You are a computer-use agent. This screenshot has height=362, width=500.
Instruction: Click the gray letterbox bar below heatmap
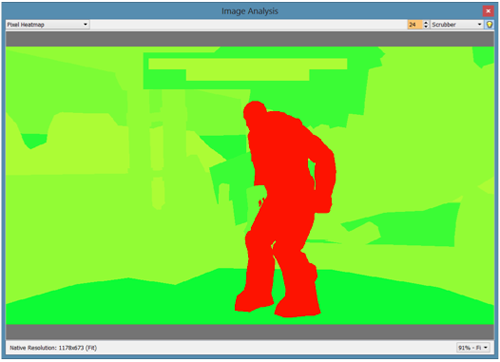[250, 332]
